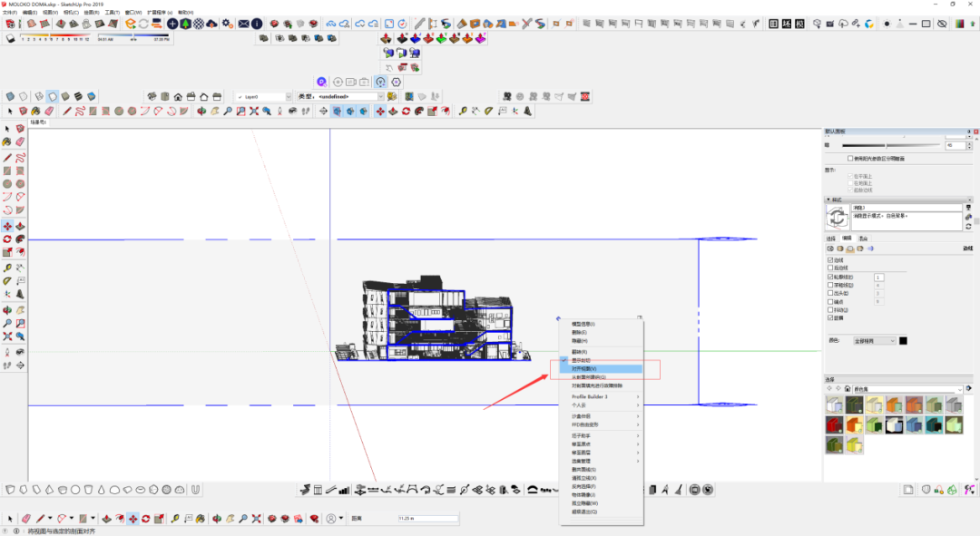Image resolution: width=980 pixels, height=536 pixels.
Task: Activate the Move tool in left toolbar
Action: point(7,226)
